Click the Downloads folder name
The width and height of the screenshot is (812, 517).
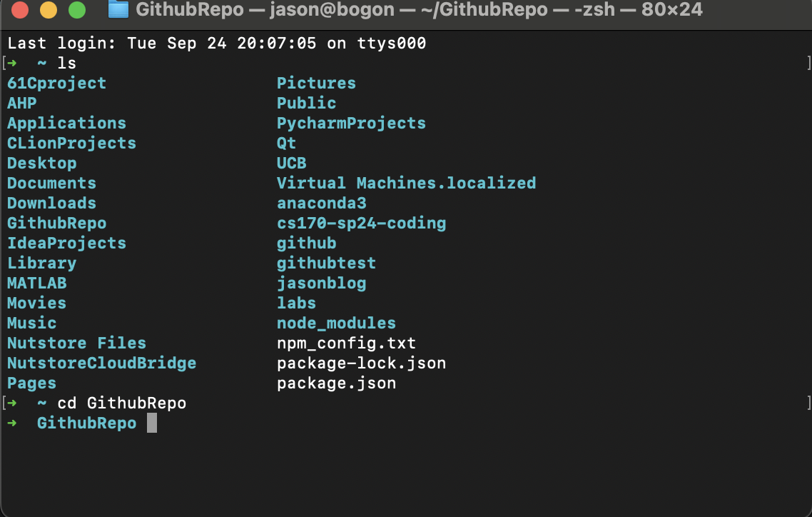click(x=51, y=203)
